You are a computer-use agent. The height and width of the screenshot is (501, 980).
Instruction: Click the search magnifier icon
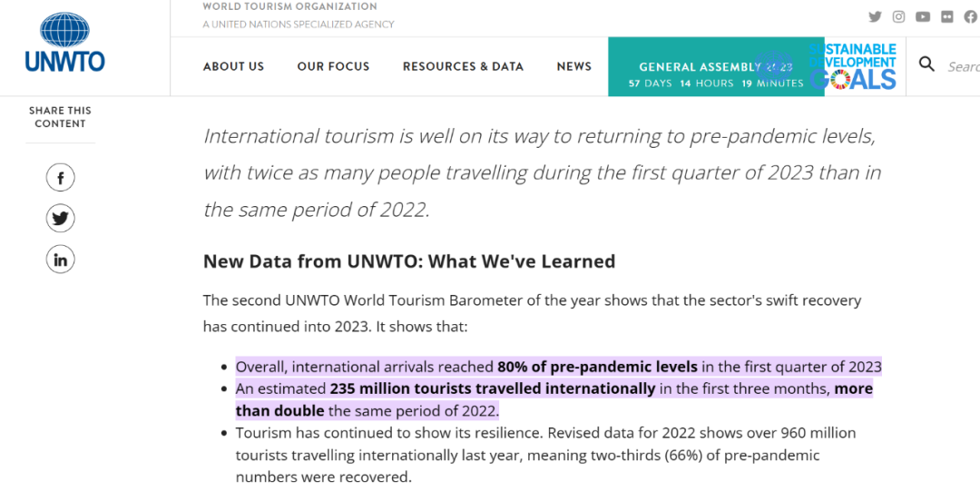coord(926,64)
